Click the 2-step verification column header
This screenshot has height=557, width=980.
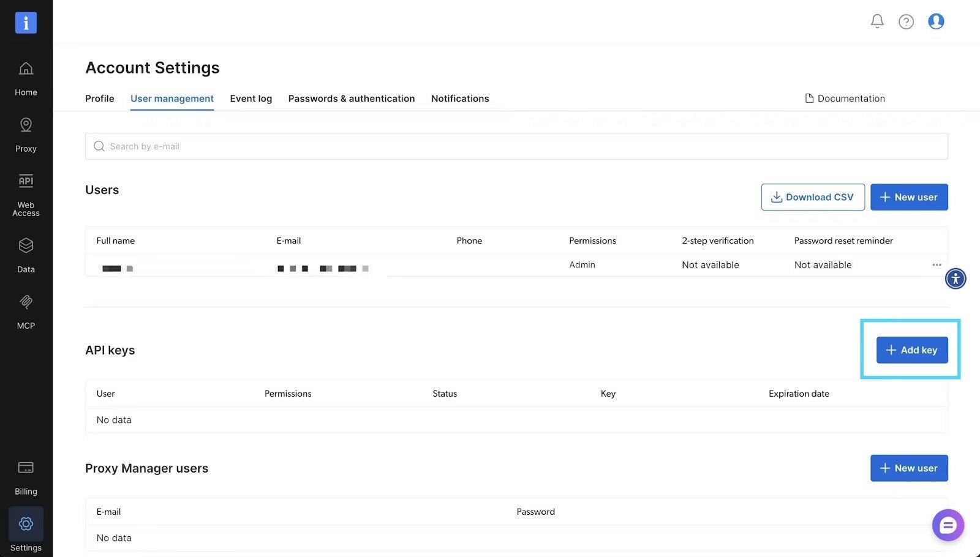(x=718, y=241)
